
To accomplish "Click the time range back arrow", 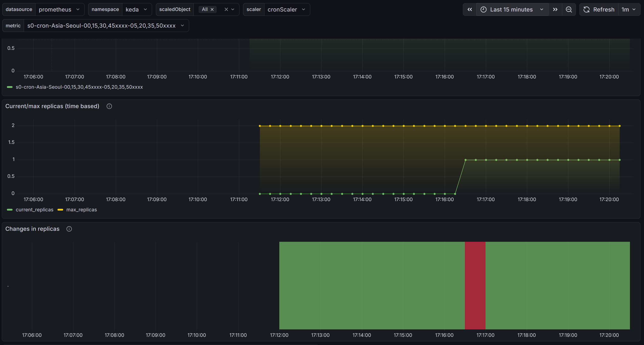I will (470, 9).
